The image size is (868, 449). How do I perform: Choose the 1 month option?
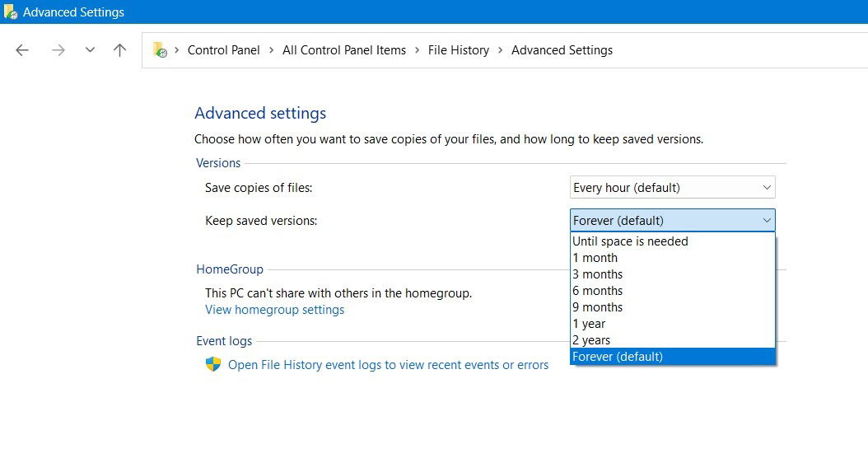(595, 258)
